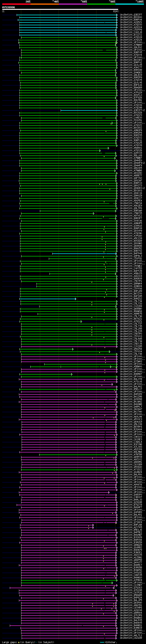Image resolution: width=146 pixels, height=644 pixels.
Task: Select the UniRef100_Q94KE0-2 label
Action: (x=132, y=188)
